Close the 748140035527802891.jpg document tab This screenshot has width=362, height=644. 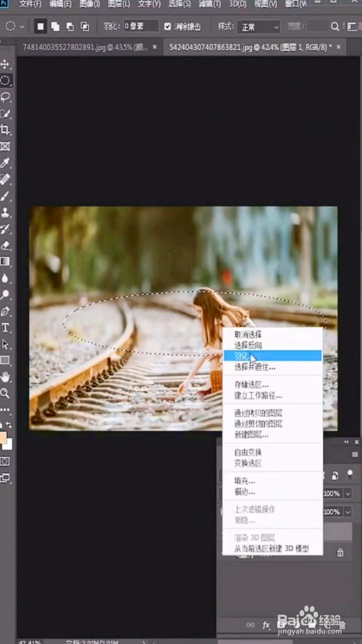click(x=155, y=47)
